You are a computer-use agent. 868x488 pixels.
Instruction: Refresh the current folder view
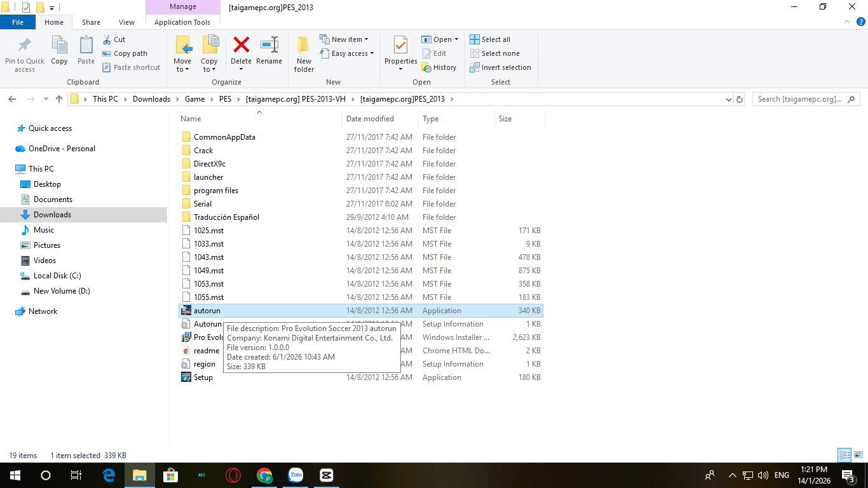739,99
